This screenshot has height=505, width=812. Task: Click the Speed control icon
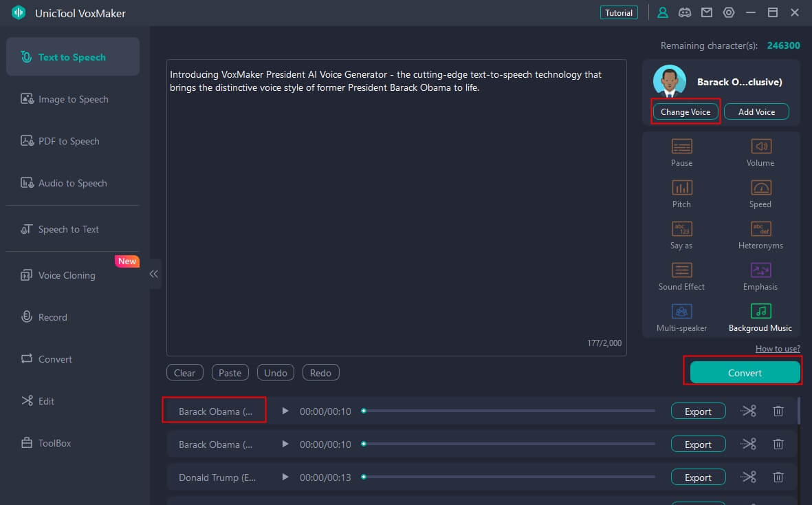[760, 188]
